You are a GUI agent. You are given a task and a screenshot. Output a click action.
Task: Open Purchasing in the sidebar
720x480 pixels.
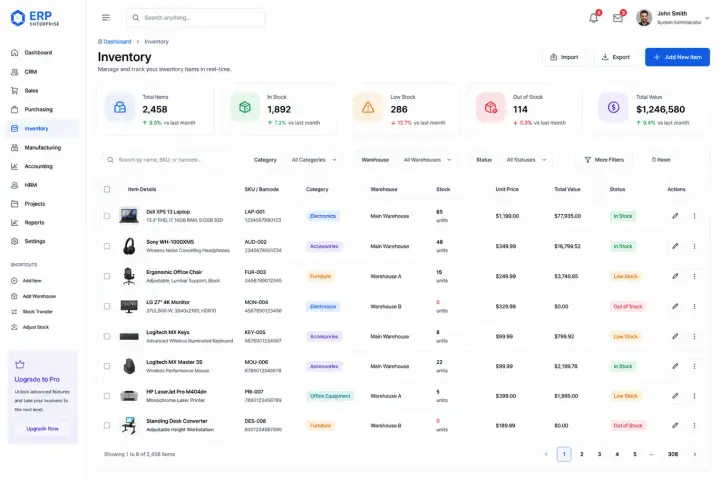[x=42, y=110]
